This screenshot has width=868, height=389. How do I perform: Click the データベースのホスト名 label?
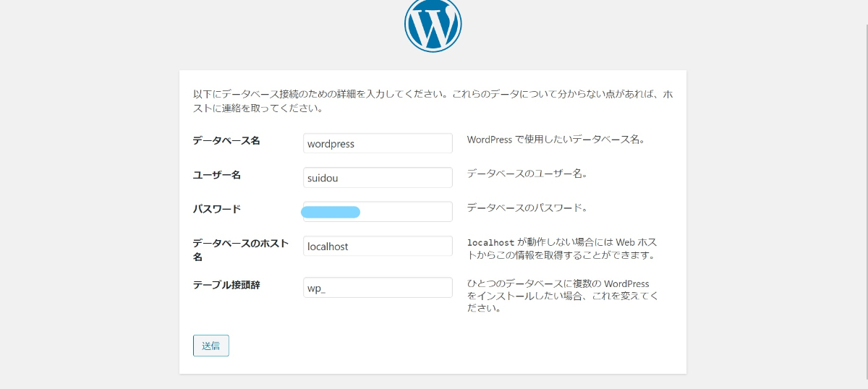coord(241,250)
